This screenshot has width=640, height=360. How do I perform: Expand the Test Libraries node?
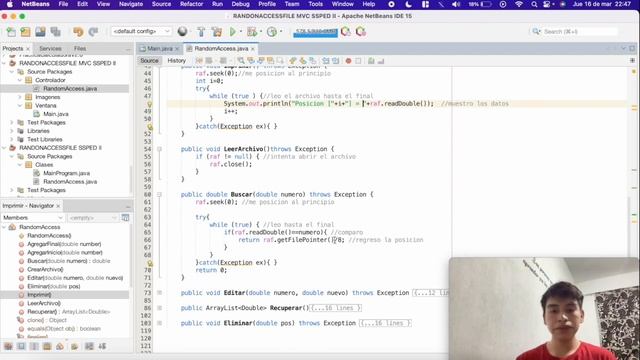tap(12, 140)
